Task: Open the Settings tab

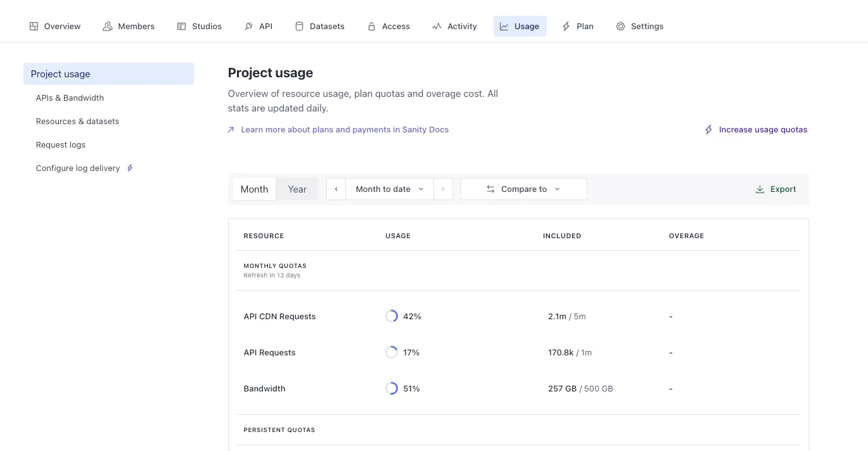Action: [x=639, y=27]
